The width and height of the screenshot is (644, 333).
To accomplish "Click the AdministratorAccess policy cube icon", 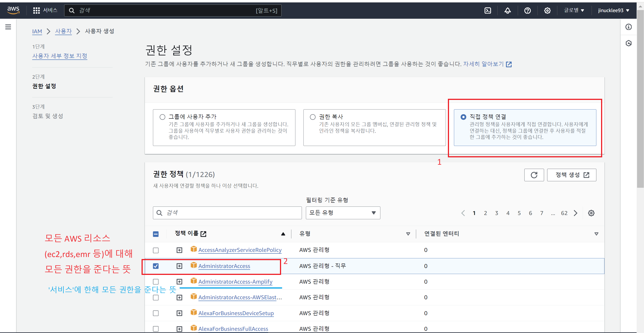I will 193,265.
